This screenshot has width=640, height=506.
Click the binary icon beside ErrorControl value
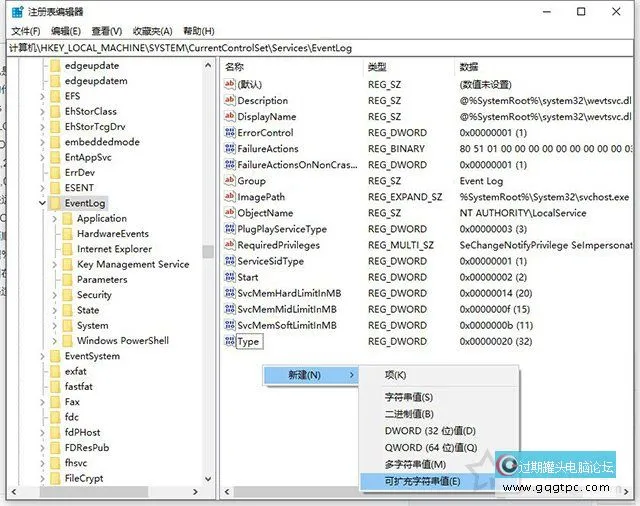click(x=230, y=132)
